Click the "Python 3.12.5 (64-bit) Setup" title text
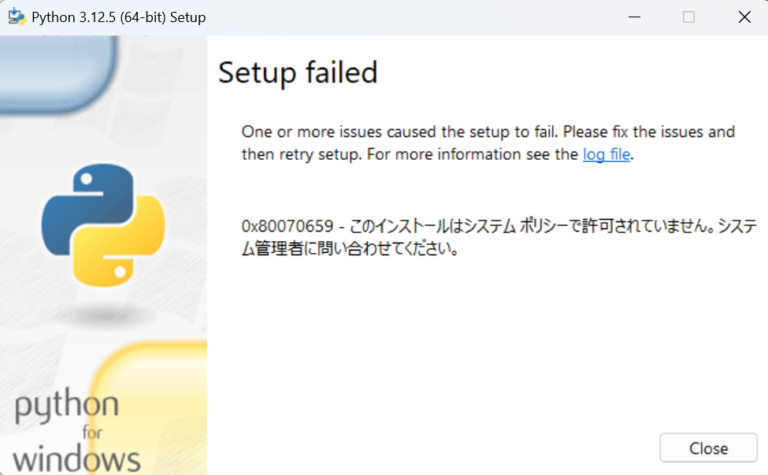 (x=119, y=17)
